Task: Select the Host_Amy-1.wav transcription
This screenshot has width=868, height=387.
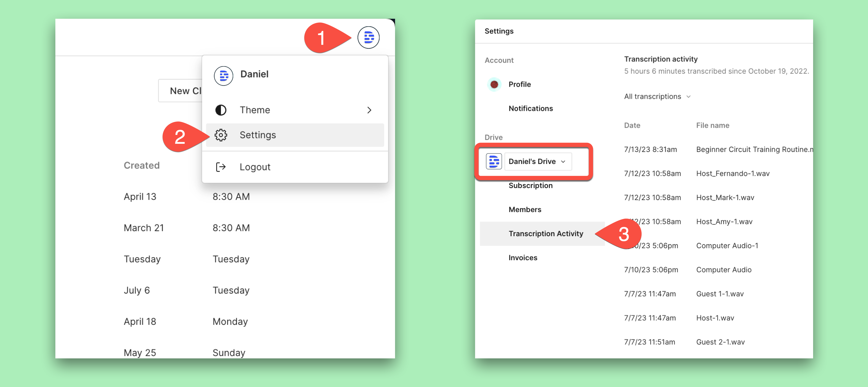Action: click(724, 222)
